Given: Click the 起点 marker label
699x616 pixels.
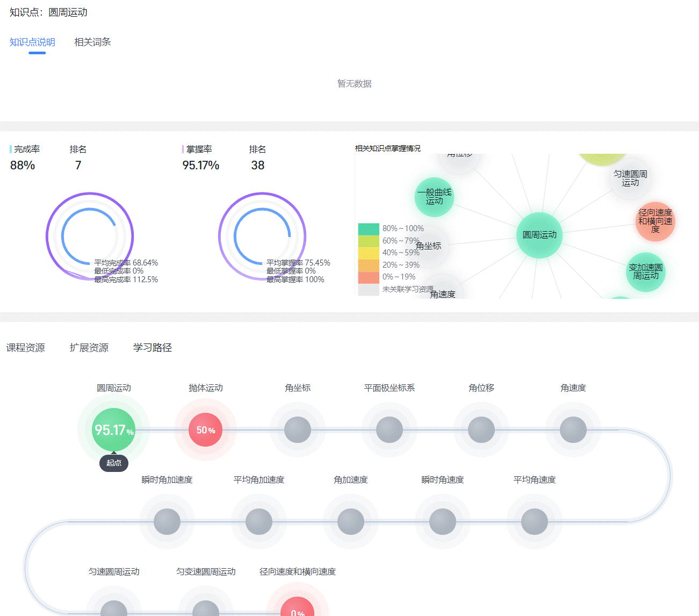Looking at the screenshot, I should point(114,463).
